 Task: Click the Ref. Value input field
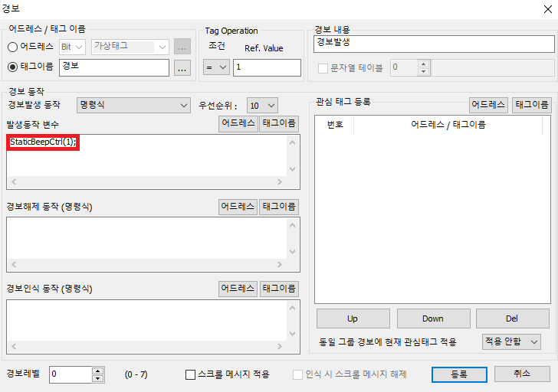[267, 67]
